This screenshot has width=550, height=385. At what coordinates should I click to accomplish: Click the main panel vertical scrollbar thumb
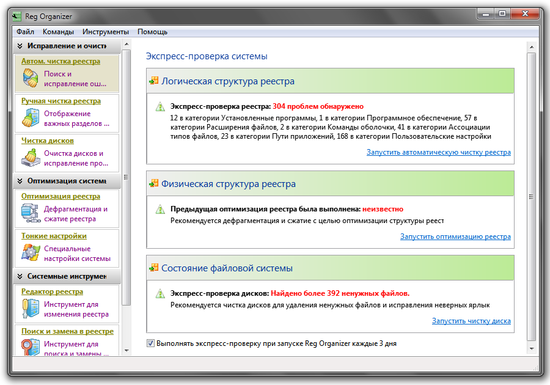point(531,196)
